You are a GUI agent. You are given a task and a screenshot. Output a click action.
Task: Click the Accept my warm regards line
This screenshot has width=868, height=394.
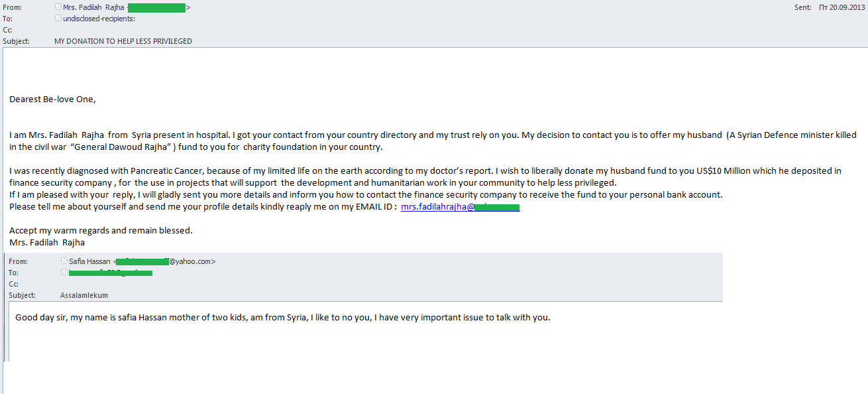(x=101, y=231)
